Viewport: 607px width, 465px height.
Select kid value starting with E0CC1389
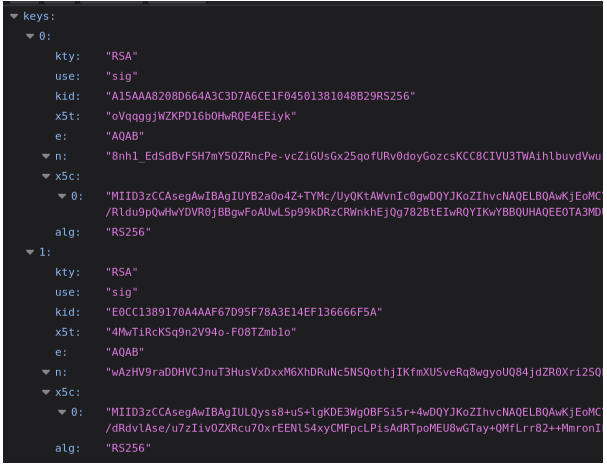tap(244, 312)
